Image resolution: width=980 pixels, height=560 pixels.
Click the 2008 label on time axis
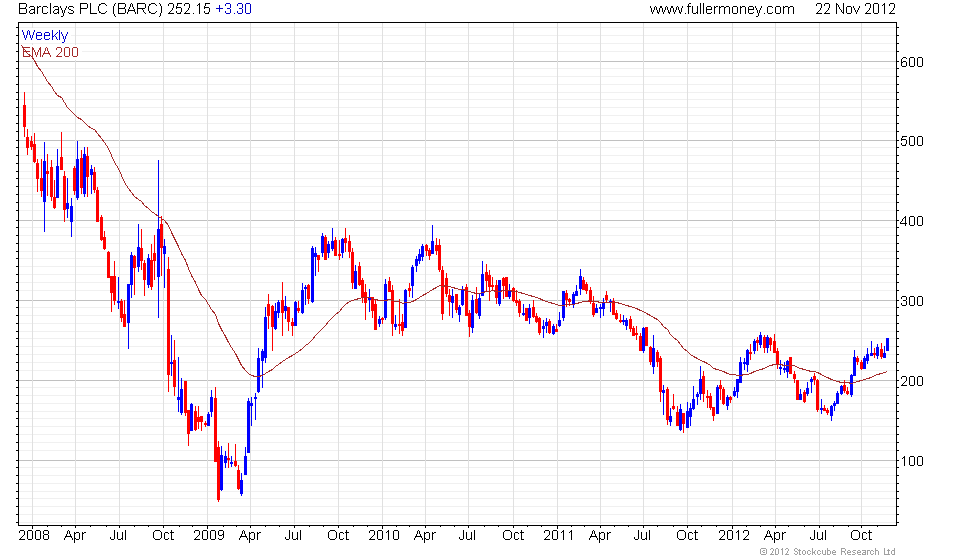coord(34,536)
